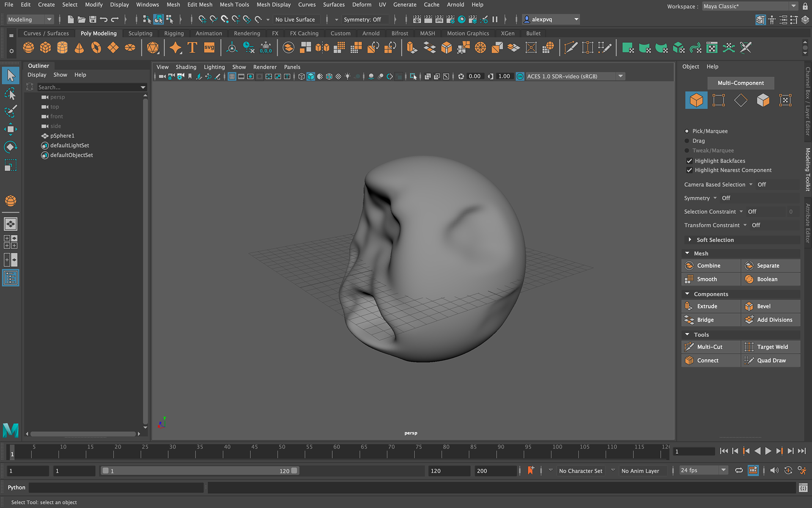Click the play forwards button
Screen dimensions: 812x508
768,451
